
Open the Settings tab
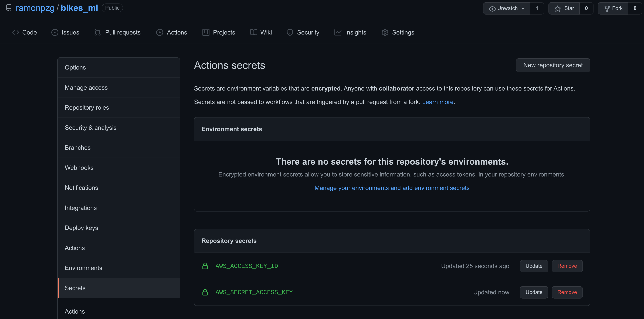(x=398, y=32)
